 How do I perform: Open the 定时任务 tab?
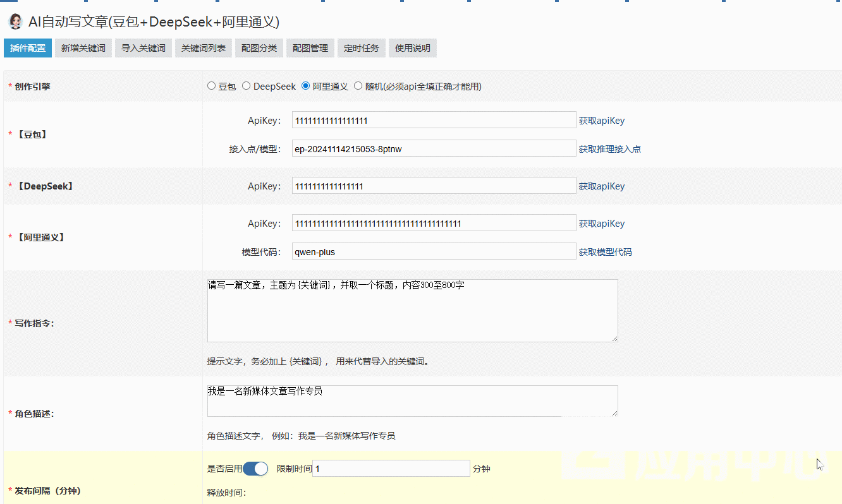362,48
